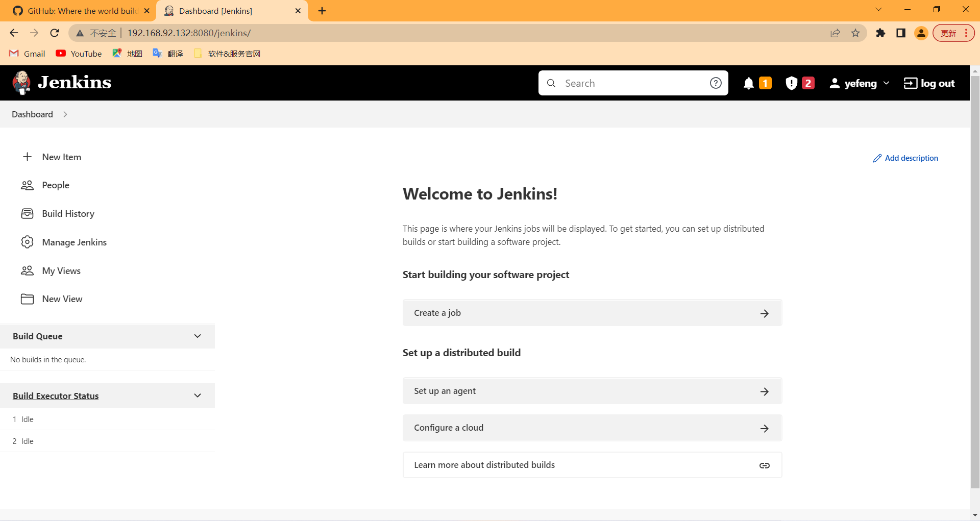The image size is (980, 521).
Task: Open browser extensions puzzle icon
Action: 880,33
